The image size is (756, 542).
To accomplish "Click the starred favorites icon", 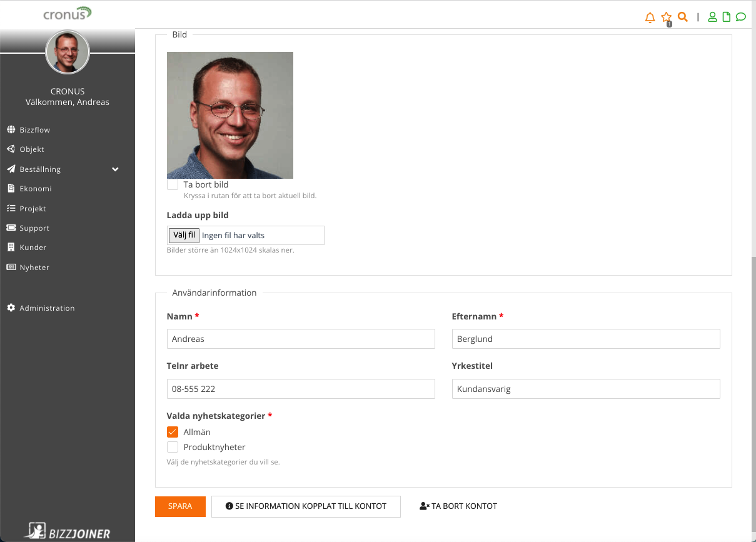I will [666, 17].
